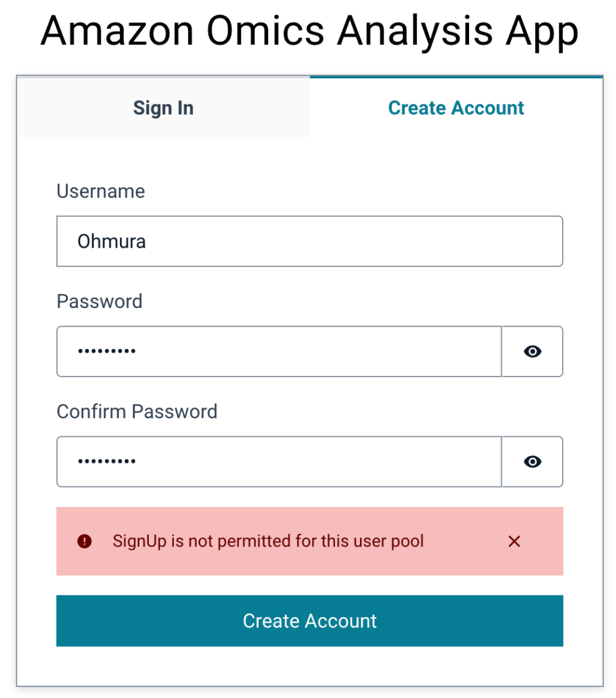
Task: Click the eye icon beside Confirm Password
Action: pos(532,461)
